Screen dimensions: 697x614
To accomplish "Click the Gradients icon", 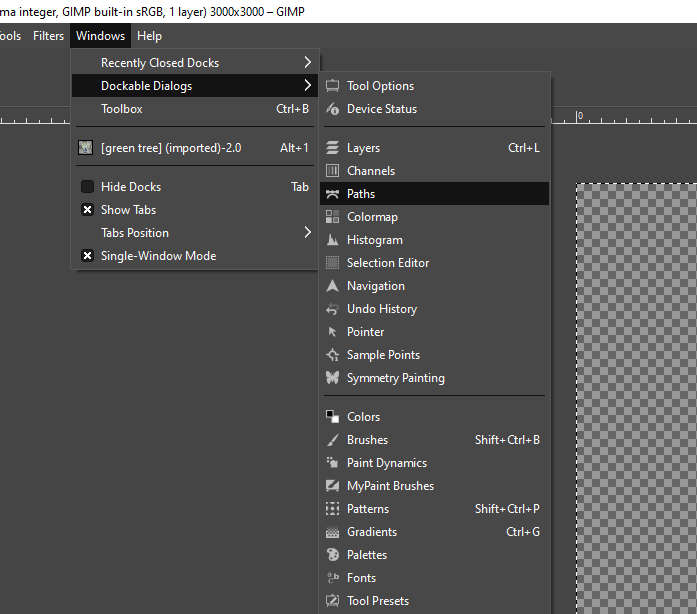I will 332,532.
